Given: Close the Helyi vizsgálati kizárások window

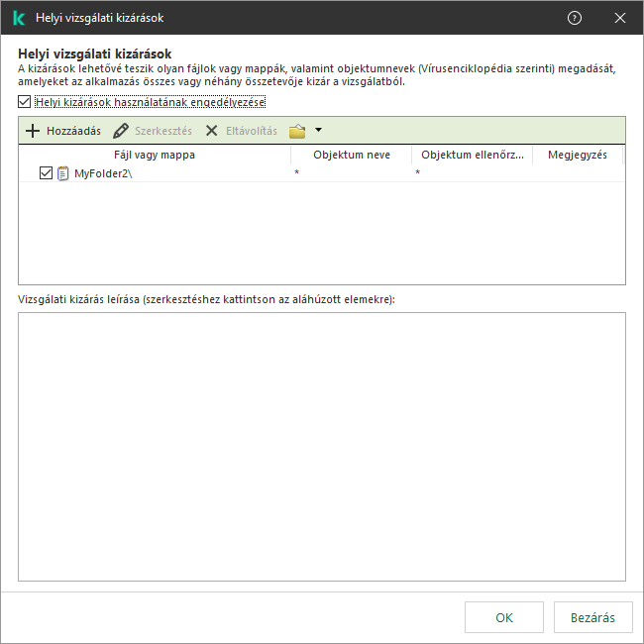Looking at the screenshot, I should click(x=620, y=18).
